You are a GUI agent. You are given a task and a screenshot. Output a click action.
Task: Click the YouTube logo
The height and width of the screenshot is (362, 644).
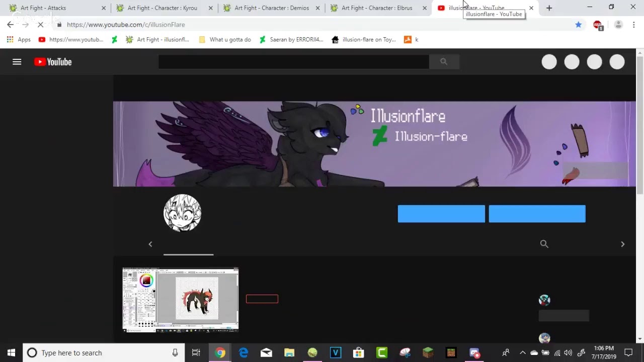[53, 62]
